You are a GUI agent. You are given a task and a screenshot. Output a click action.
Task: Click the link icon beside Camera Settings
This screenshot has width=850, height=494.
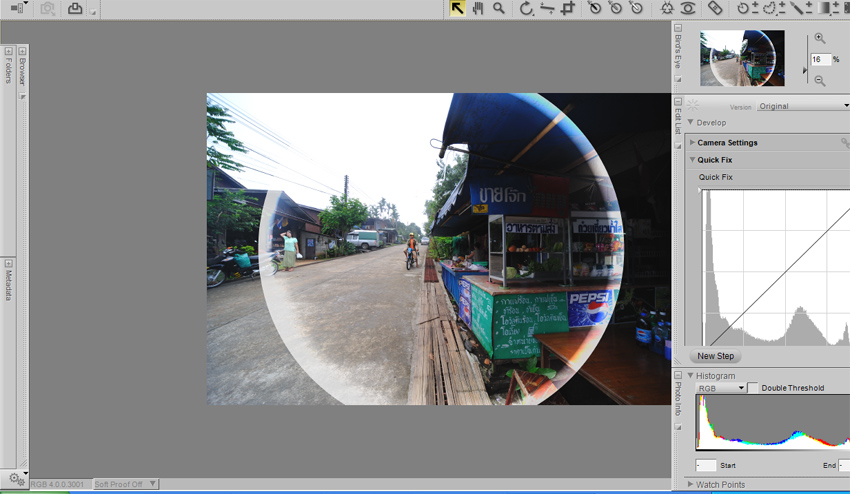[x=845, y=143]
